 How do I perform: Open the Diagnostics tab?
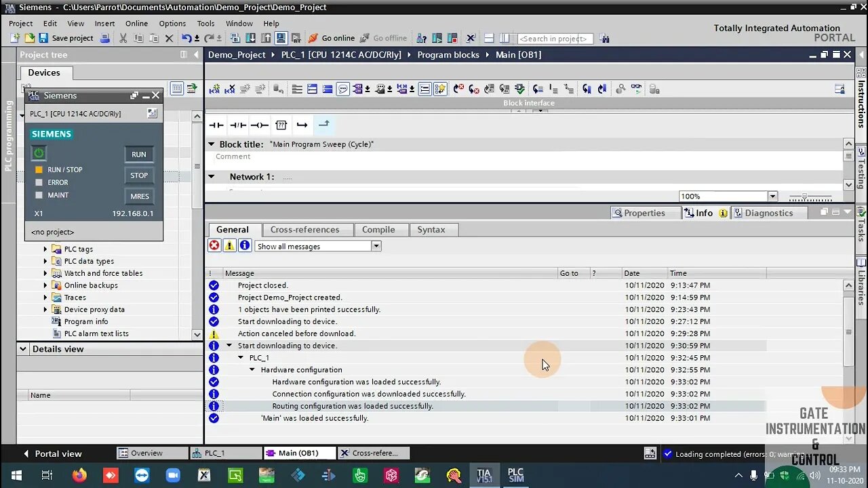coord(768,213)
